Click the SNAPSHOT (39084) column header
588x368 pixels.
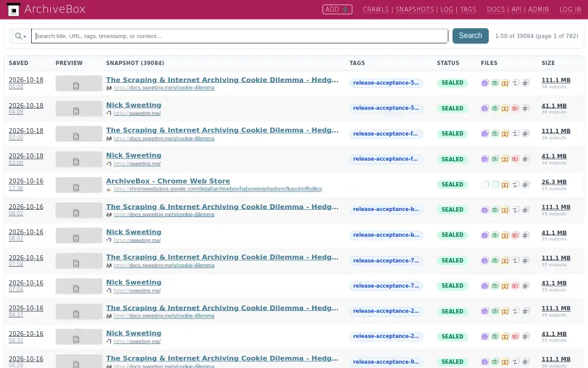[x=135, y=63]
